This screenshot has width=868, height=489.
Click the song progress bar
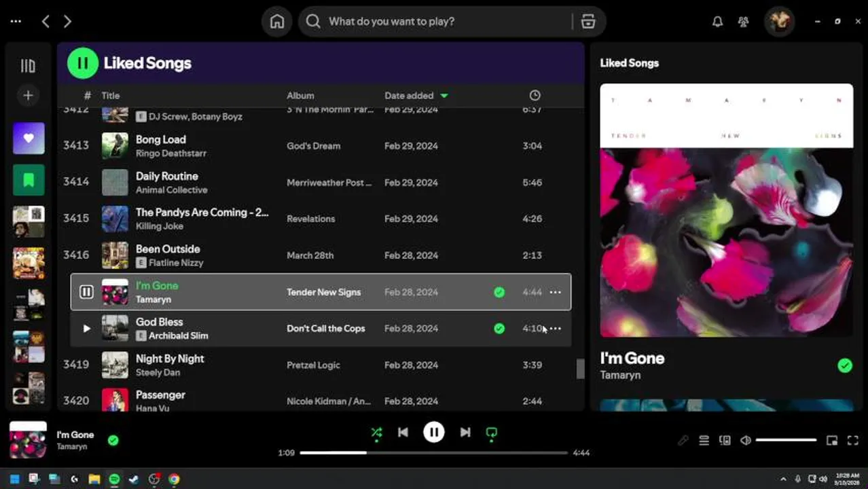(x=434, y=452)
